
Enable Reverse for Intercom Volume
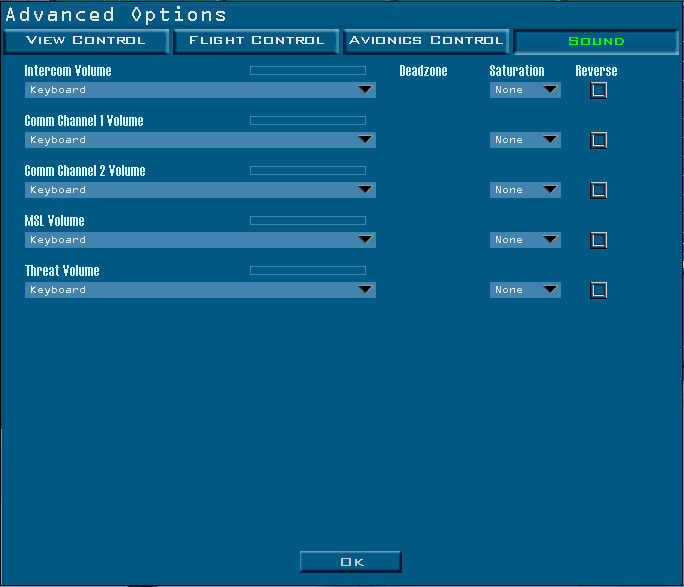(x=598, y=90)
